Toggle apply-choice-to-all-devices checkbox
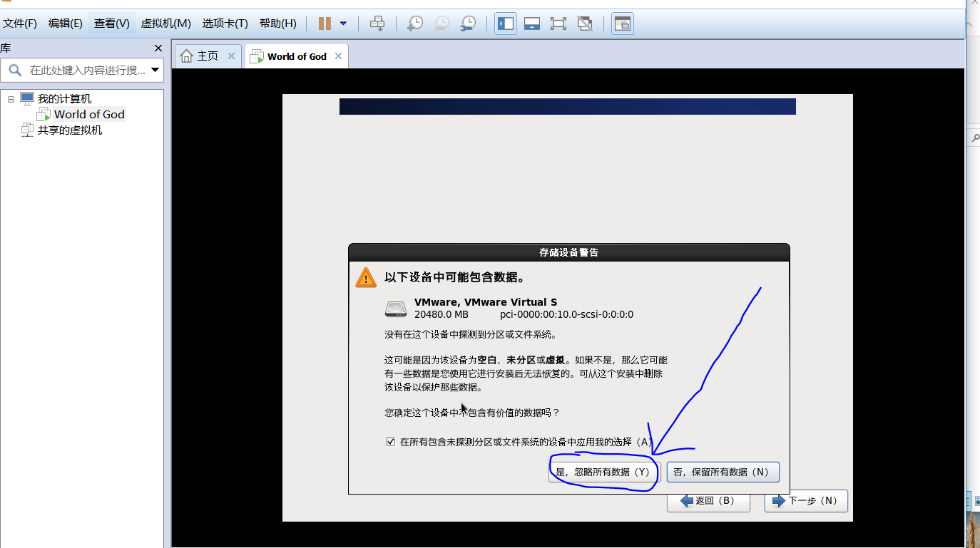 coord(390,442)
